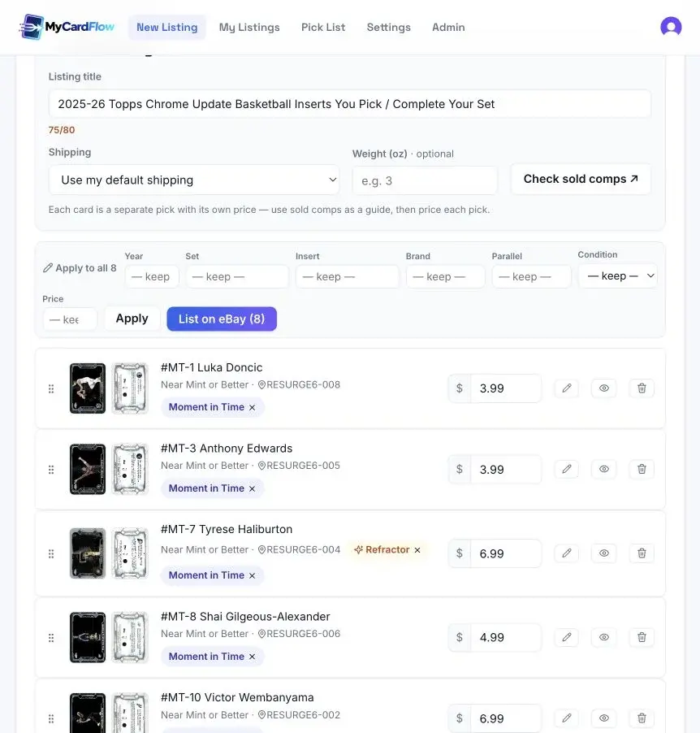Image resolution: width=700 pixels, height=733 pixels.
Task: Click the MyCardFlow logo
Action: click(67, 27)
